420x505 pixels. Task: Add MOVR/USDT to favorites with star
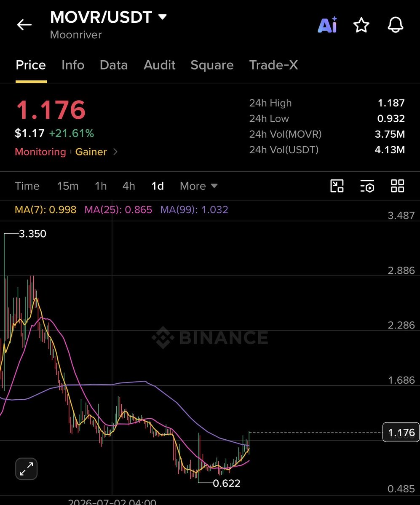[361, 25]
